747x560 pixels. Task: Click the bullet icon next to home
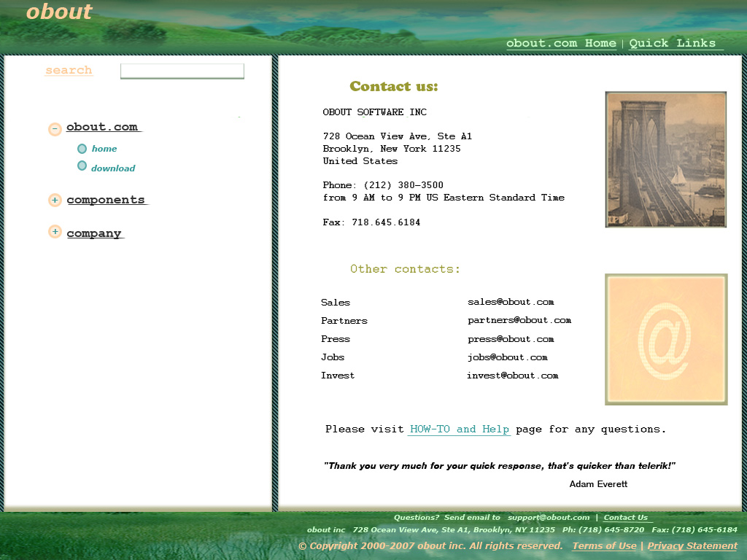82,149
